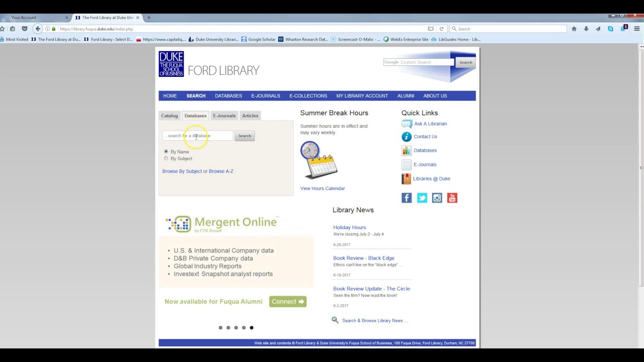
Task: Click the site information icon in address bar
Action: pyautogui.click(x=47, y=29)
